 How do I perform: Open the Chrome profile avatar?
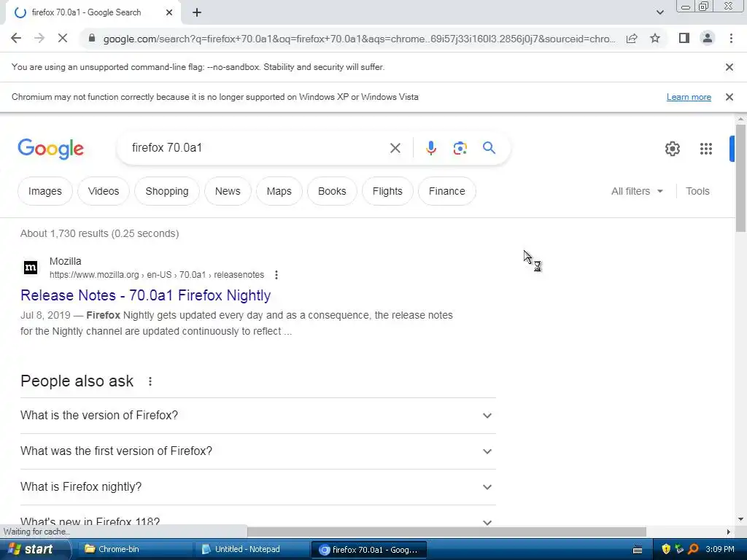pos(708,38)
